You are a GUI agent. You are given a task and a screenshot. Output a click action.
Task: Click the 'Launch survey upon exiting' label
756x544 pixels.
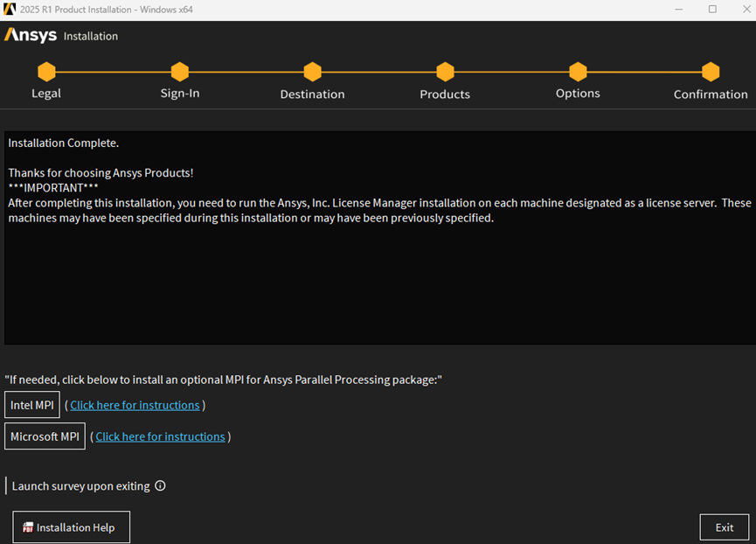point(80,486)
